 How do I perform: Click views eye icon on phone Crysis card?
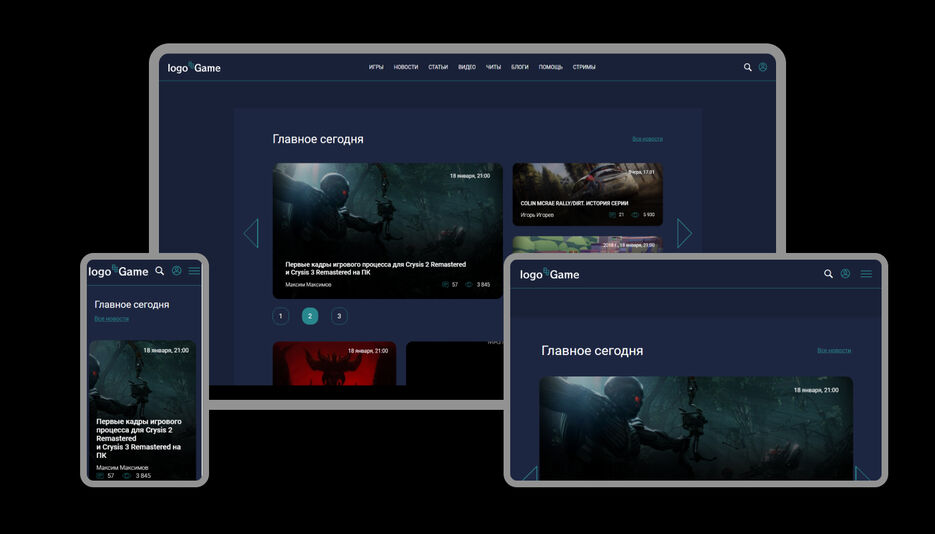[126, 476]
